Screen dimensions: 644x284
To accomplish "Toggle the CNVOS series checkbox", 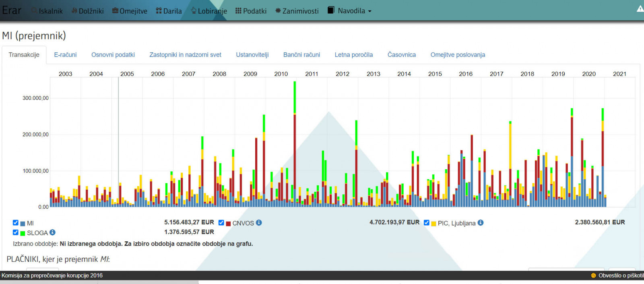I will click(x=221, y=223).
